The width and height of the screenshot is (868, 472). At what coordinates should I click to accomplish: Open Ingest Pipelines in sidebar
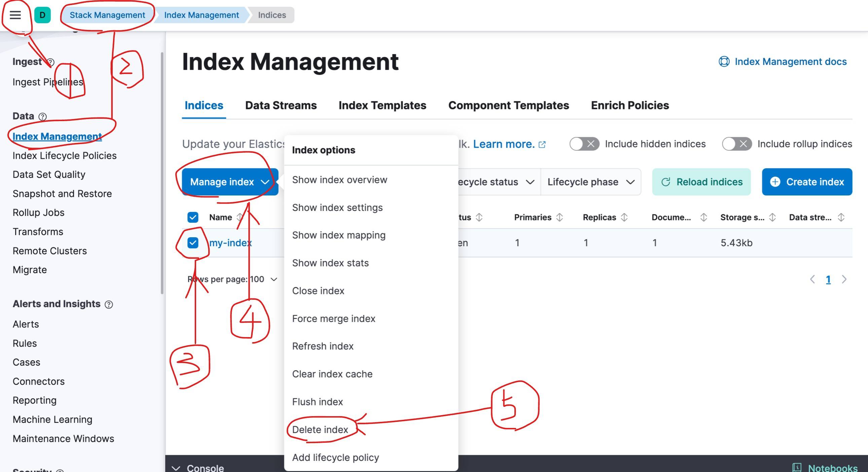[x=48, y=82]
